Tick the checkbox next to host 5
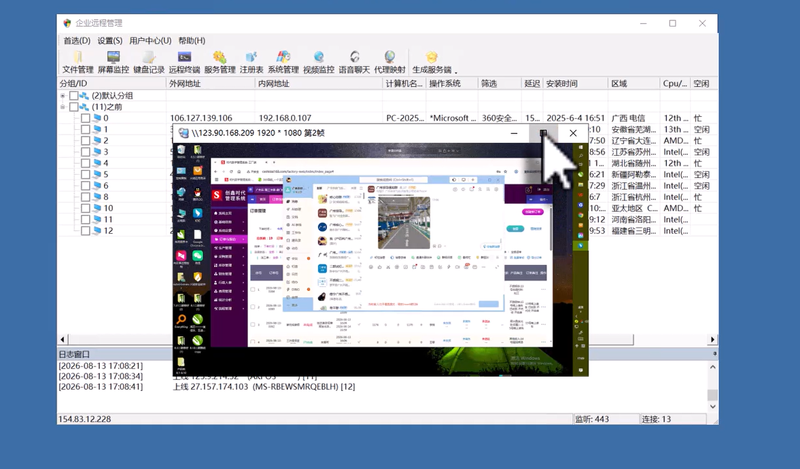The height and width of the screenshot is (469, 800). pyautogui.click(x=85, y=174)
